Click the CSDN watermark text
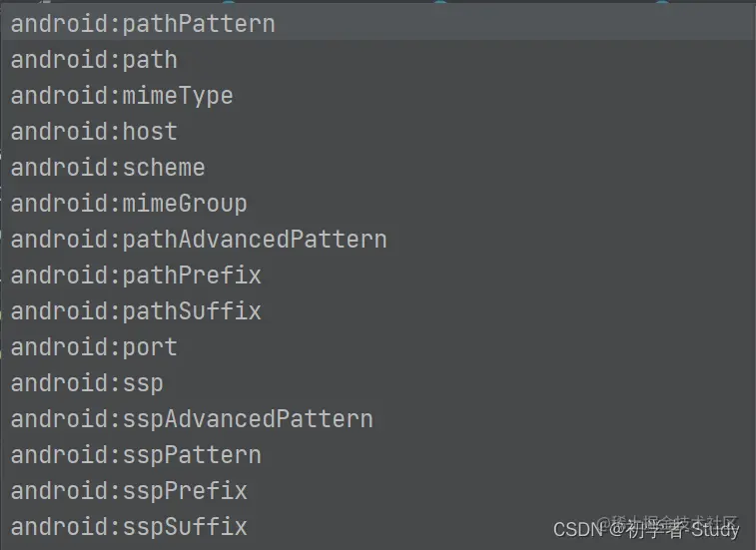This screenshot has width=756, height=550. pos(575,529)
